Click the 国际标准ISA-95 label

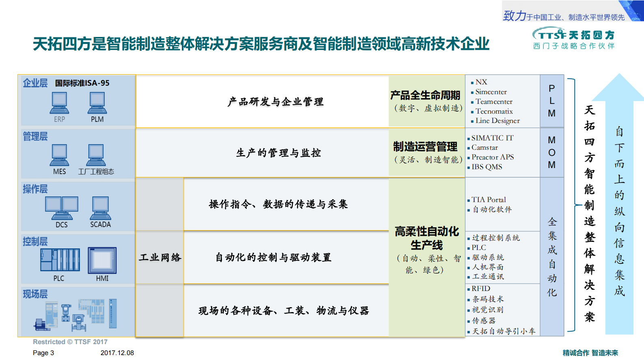coord(82,83)
